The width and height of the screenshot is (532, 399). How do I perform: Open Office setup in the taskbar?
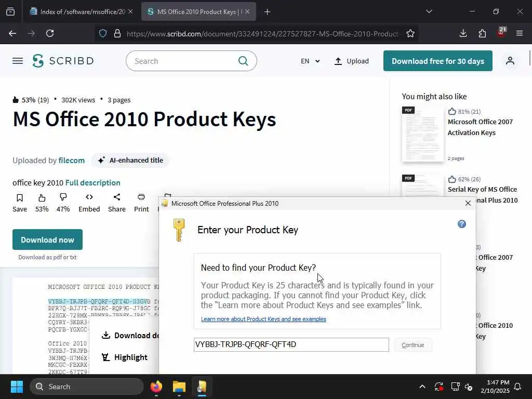click(202, 387)
